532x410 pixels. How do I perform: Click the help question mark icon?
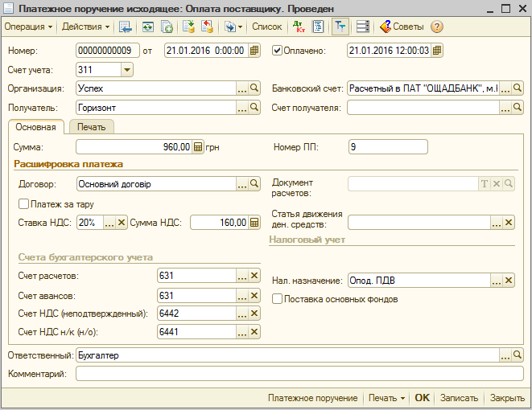tap(437, 27)
